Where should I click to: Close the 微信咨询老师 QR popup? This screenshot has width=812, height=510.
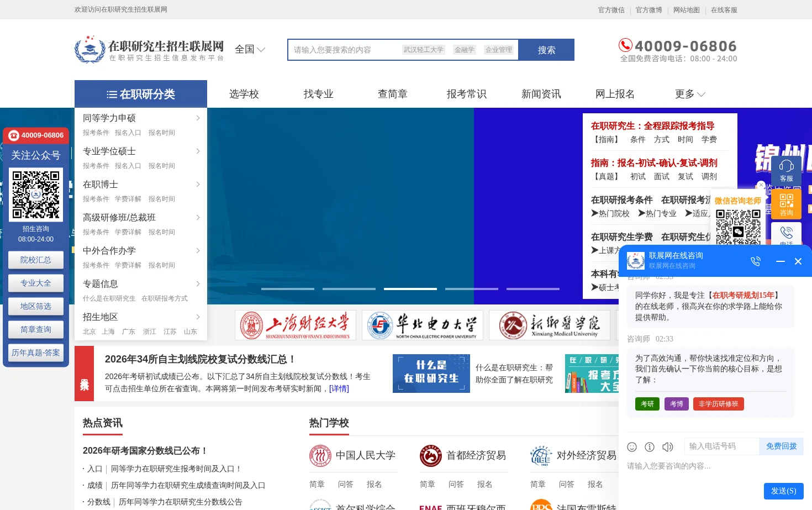coord(761,185)
